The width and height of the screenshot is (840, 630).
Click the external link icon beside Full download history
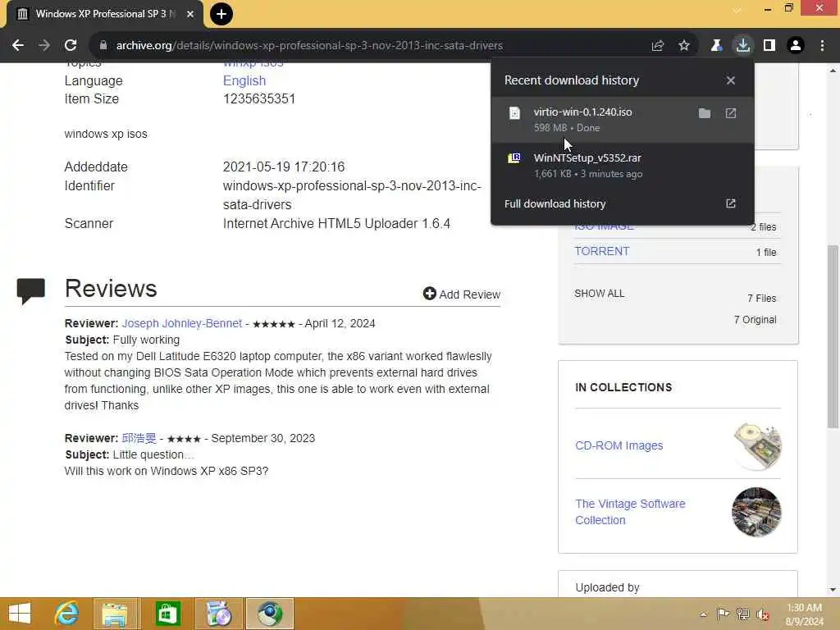point(731,203)
